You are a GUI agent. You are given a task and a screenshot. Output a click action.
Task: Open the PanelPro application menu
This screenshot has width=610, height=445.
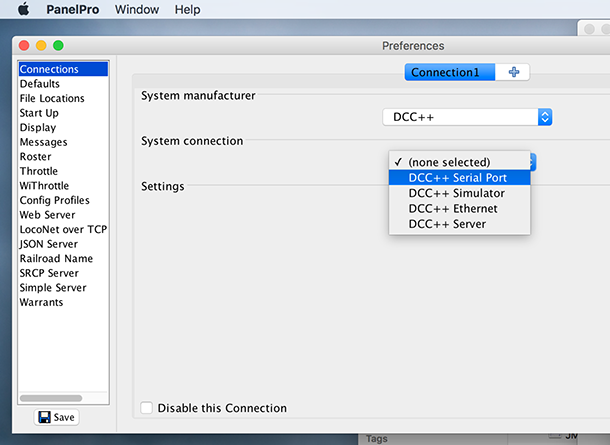pyautogui.click(x=73, y=9)
